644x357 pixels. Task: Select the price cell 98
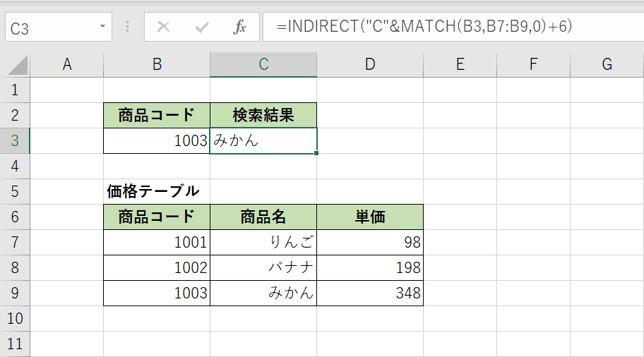(370, 243)
